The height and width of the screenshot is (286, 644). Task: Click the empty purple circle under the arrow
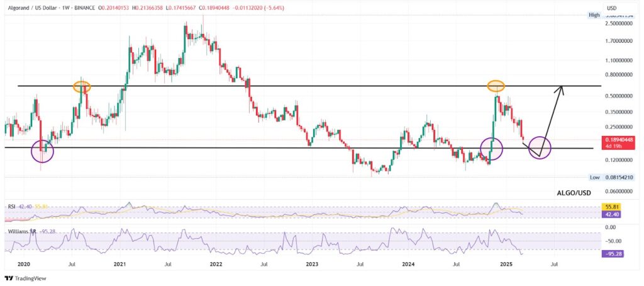pyautogui.click(x=540, y=147)
